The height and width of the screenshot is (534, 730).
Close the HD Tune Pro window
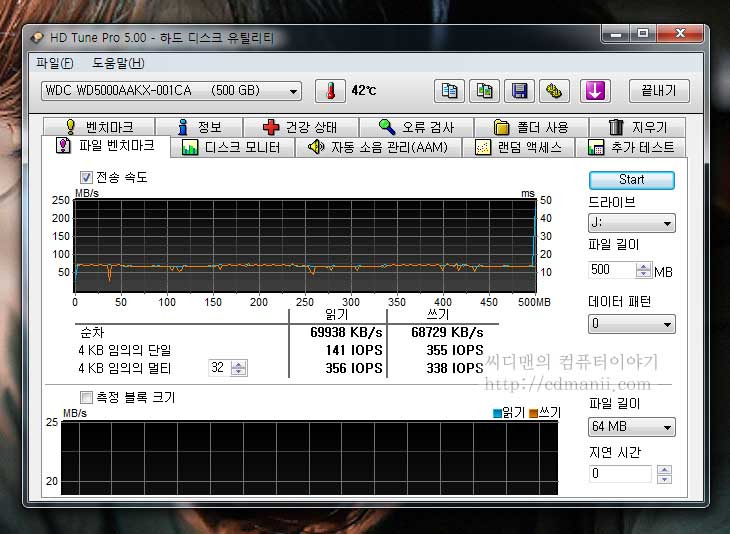(680, 34)
